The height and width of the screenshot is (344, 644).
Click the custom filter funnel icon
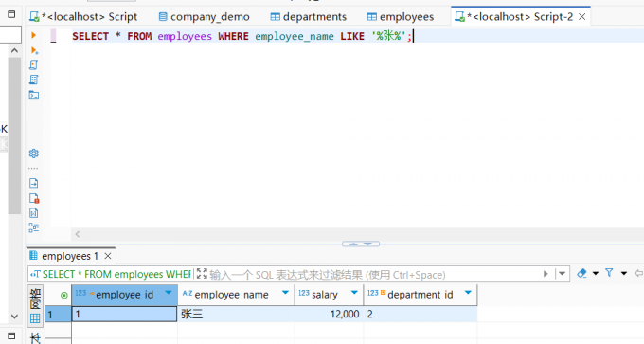click(609, 273)
